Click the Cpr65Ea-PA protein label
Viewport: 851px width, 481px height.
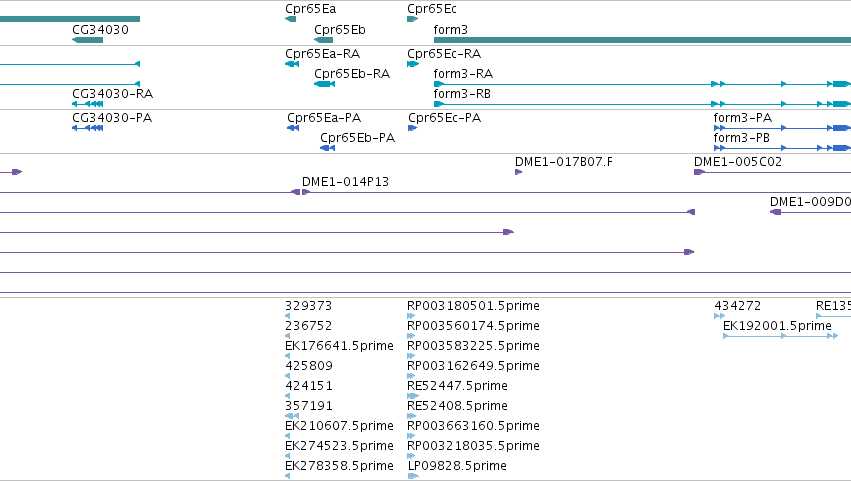click(324, 118)
